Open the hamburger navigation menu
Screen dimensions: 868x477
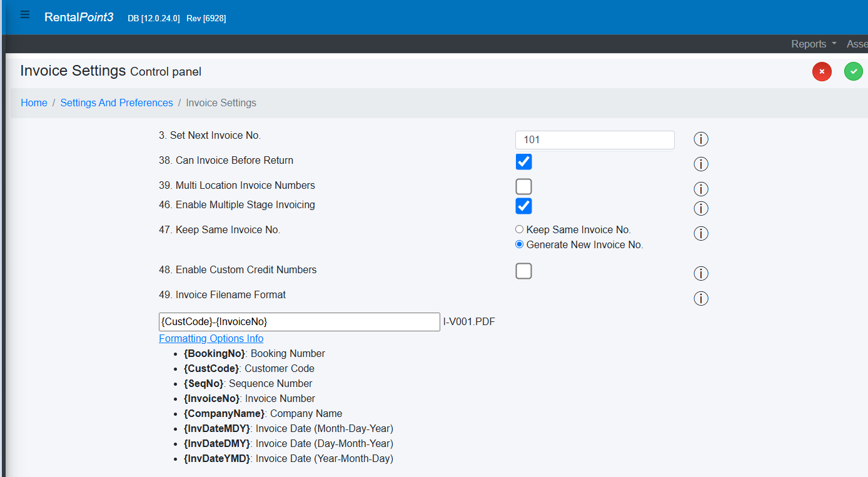25,15
